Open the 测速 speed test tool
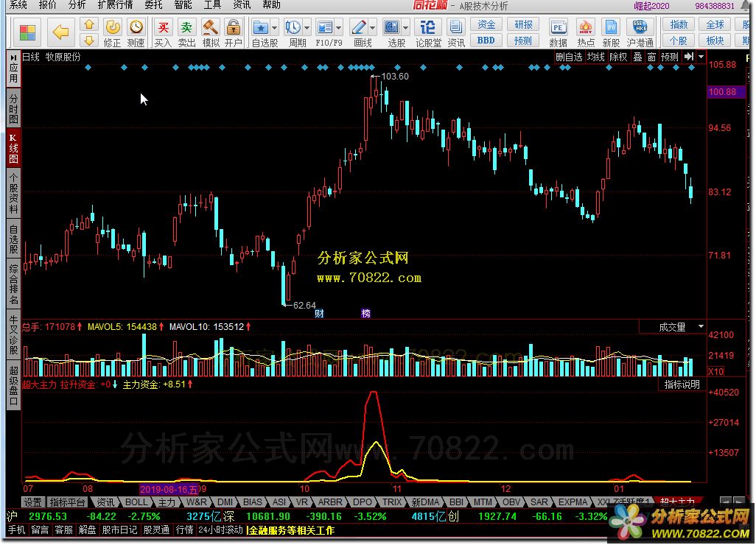 [x=136, y=32]
